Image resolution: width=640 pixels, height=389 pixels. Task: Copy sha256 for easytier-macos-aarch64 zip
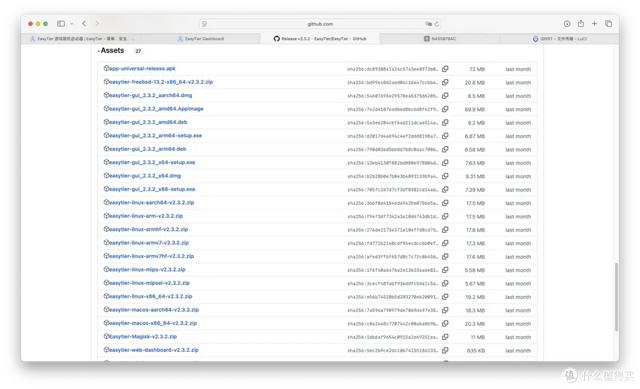point(445,310)
